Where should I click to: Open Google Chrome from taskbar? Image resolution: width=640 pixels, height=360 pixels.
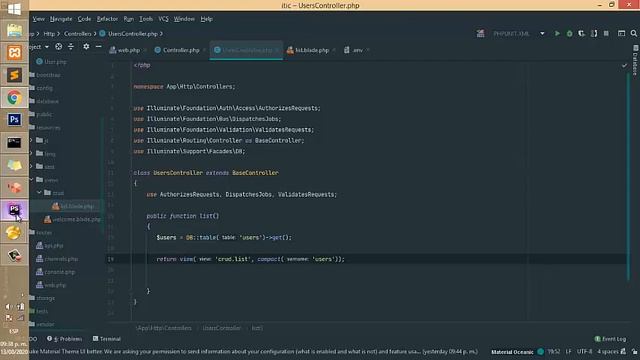pyautogui.click(x=14, y=98)
